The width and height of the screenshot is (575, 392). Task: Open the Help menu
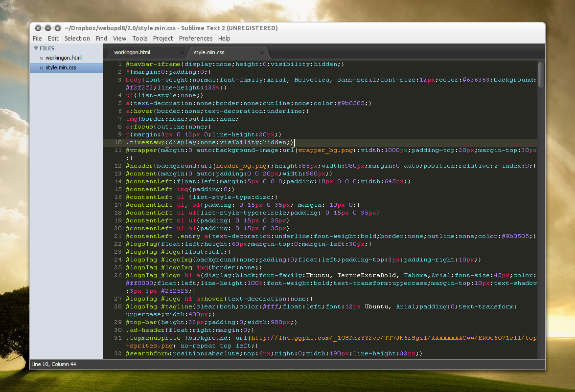point(224,38)
